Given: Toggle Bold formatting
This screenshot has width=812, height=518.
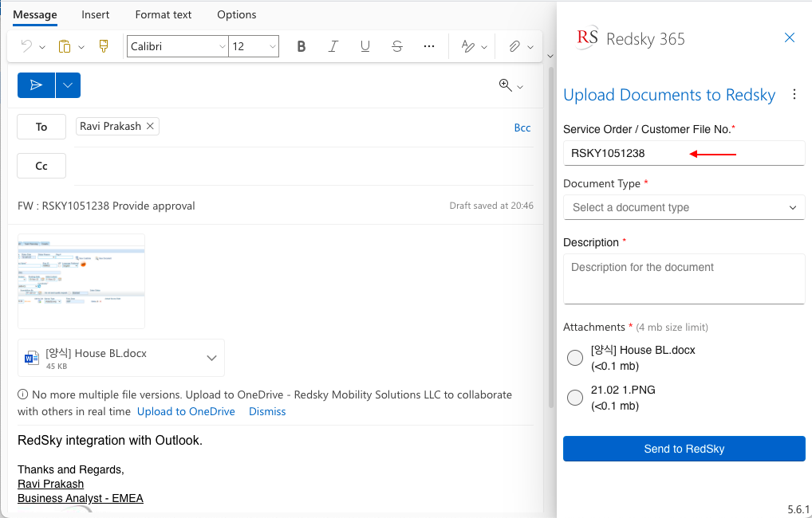Looking at the screenshot, I should pyautogui.click(x=302, y=46).
